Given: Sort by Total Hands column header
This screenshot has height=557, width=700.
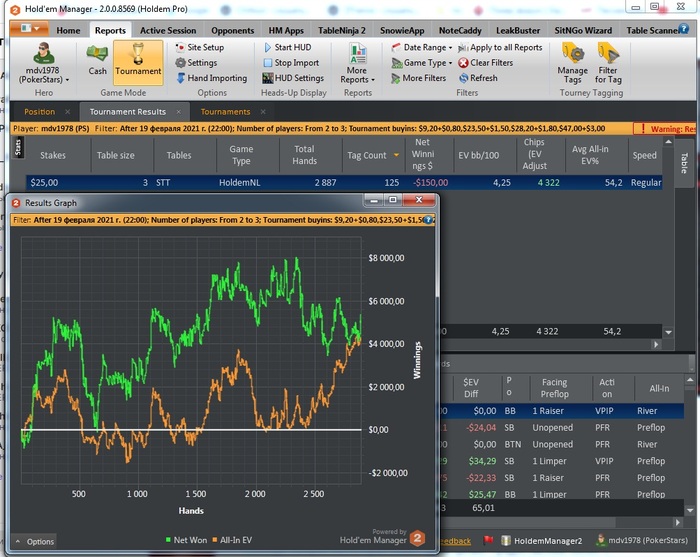Looking at the screenshot, I should pyautogui.click(x=304, y=155).
